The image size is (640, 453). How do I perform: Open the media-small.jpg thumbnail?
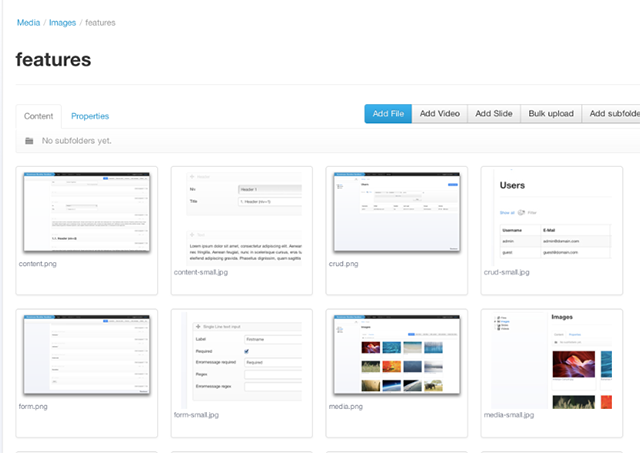[551, 361]
